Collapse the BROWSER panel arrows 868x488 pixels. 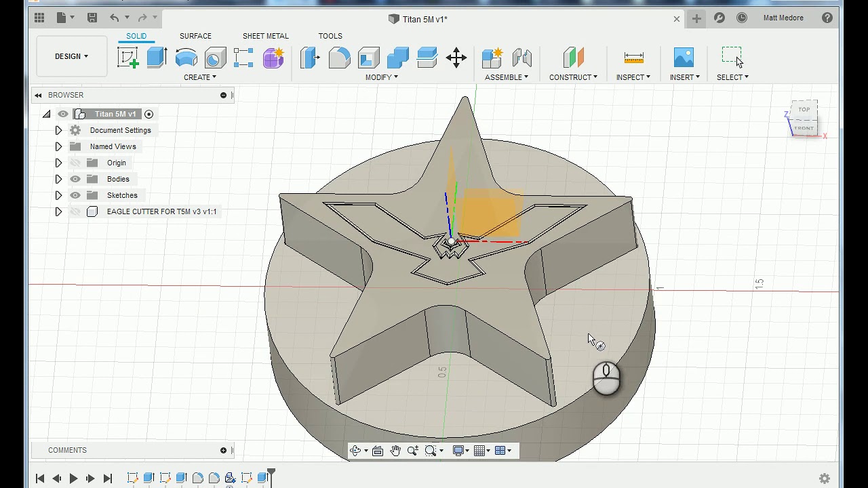pyautogui.click(x=38, y=95)
